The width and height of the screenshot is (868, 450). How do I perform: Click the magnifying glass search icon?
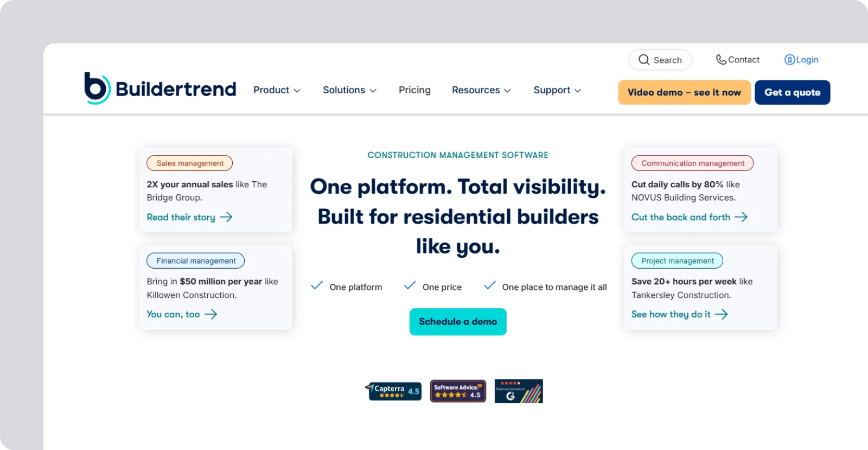tap(644, 60)
